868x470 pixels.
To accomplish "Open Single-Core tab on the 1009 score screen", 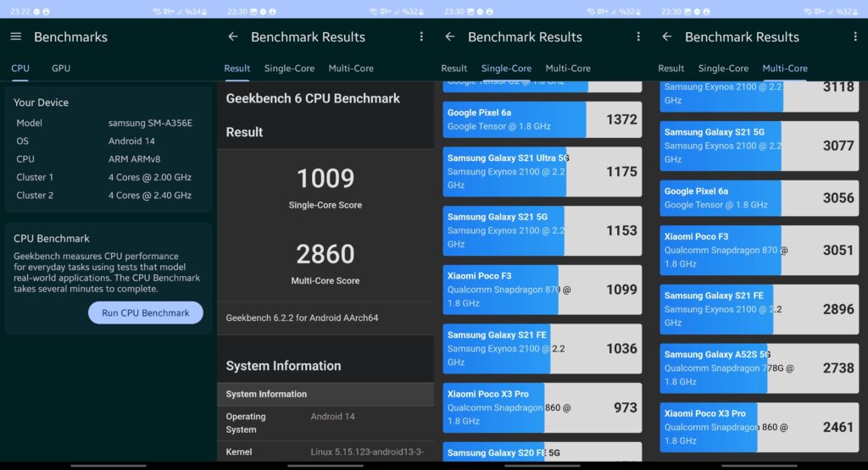I will click(x=289, y=69).
